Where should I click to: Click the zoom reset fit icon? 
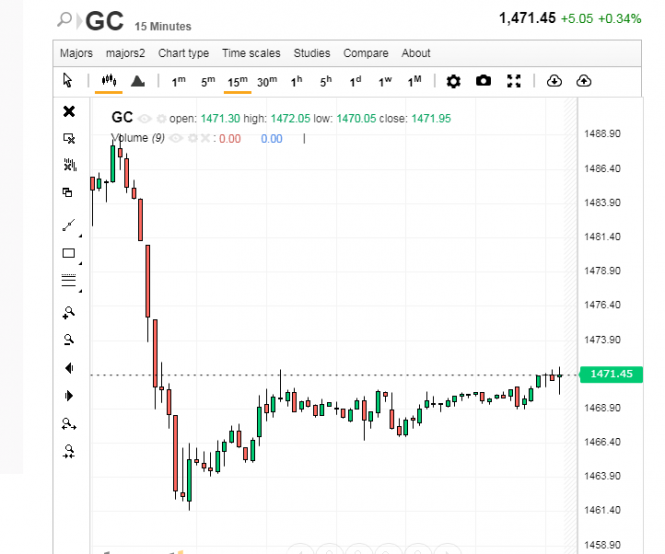pos(69,451)
